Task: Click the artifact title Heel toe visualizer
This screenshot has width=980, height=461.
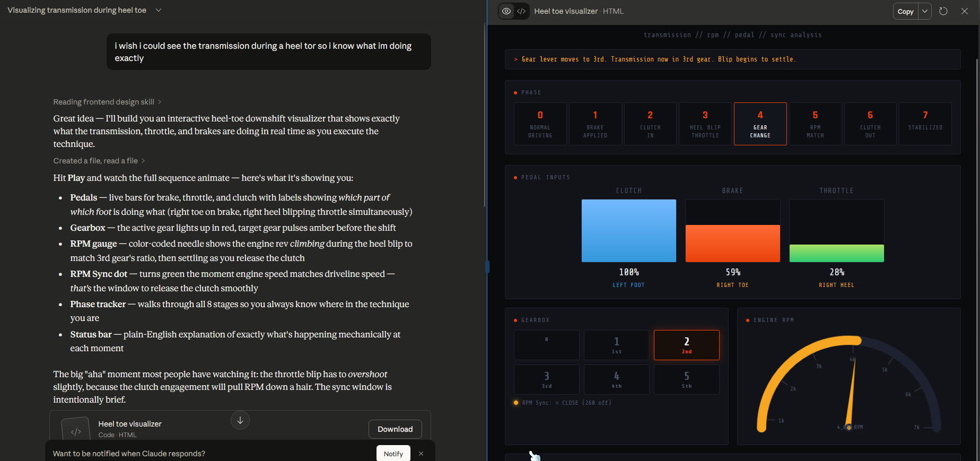Action: (566, 11)
